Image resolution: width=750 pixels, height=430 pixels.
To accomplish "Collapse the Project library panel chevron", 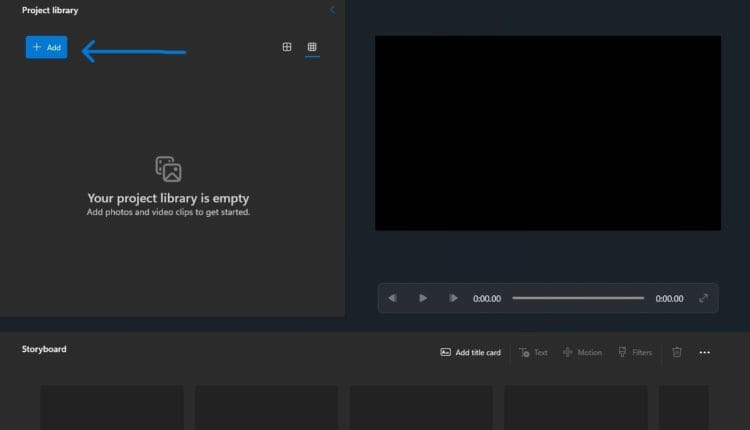I will [332, 10].
